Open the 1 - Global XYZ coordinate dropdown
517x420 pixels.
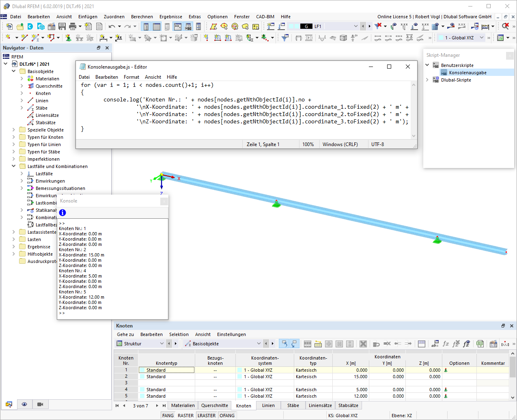pos(482,38)
